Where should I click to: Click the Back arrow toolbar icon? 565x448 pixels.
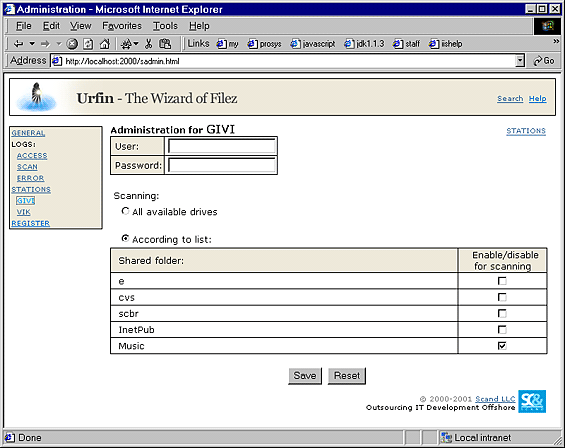click(18, 44)
